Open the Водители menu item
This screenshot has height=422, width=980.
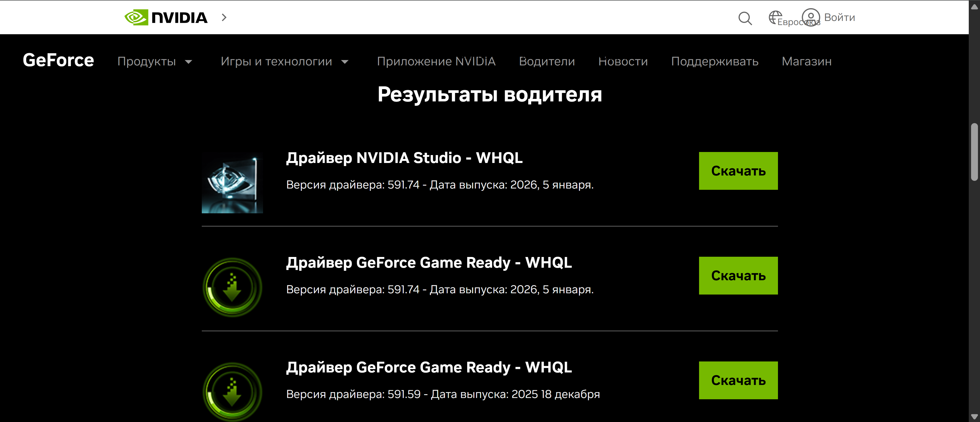547,62
